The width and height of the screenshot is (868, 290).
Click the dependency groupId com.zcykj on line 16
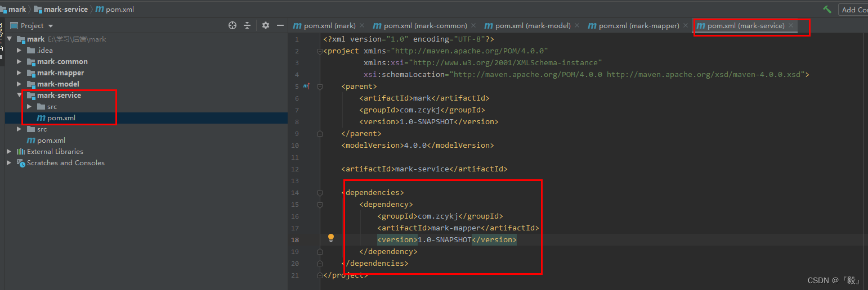[x=438, y=216]
